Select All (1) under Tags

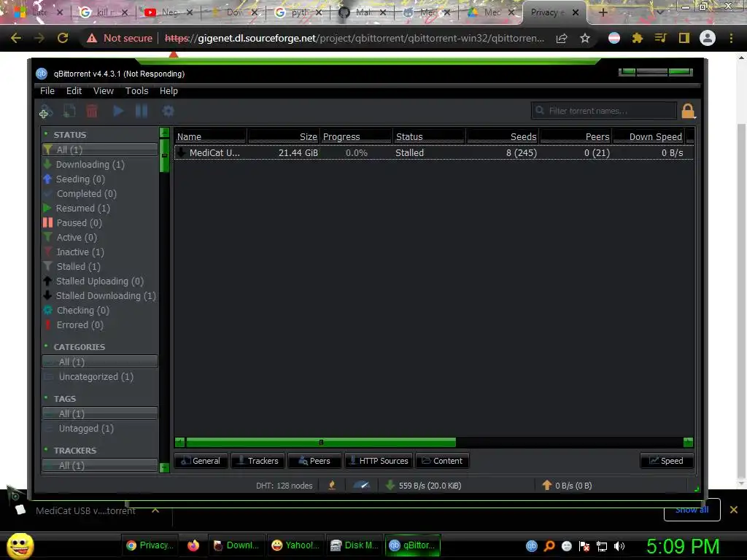(x=99, y=414)
